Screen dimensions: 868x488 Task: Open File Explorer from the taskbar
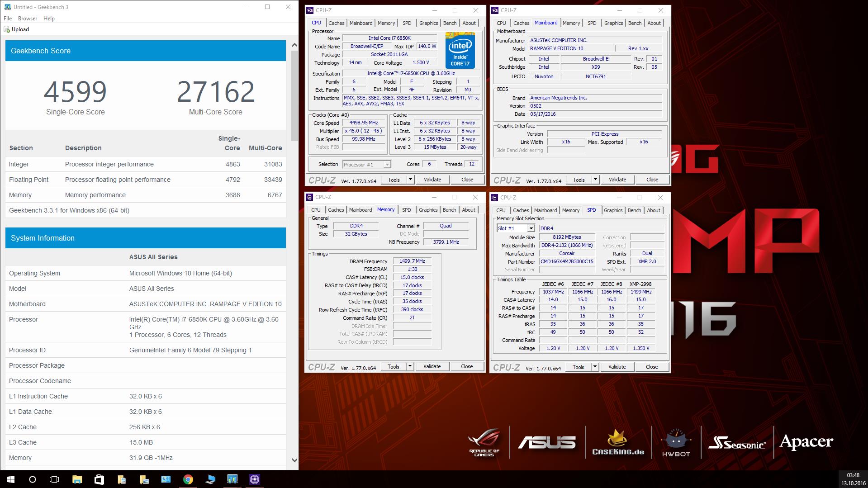tap(77, 479)
